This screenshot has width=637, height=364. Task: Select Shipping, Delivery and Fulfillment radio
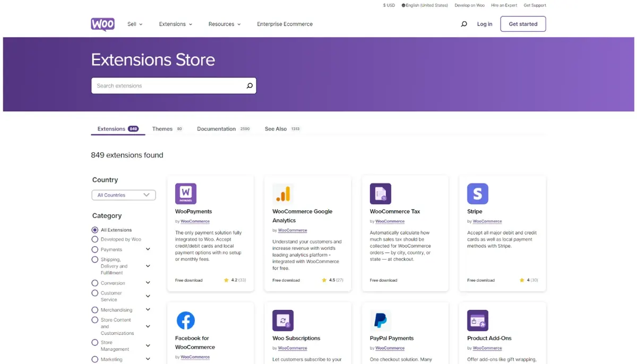(x=95, y=259)
